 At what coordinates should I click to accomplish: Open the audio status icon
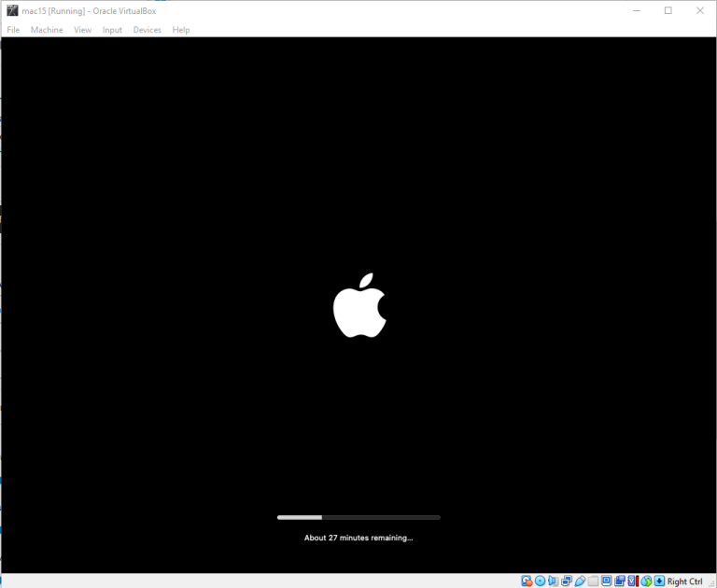point(553,581)
